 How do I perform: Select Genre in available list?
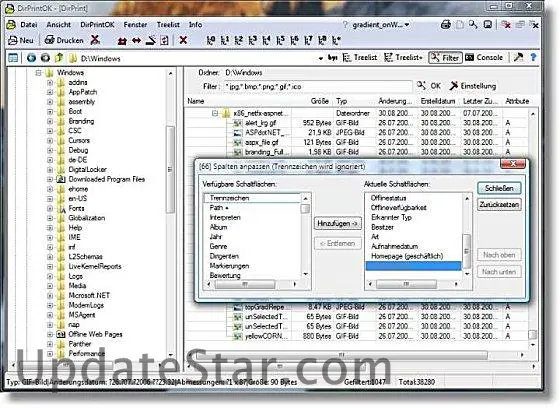click(218, 246)
